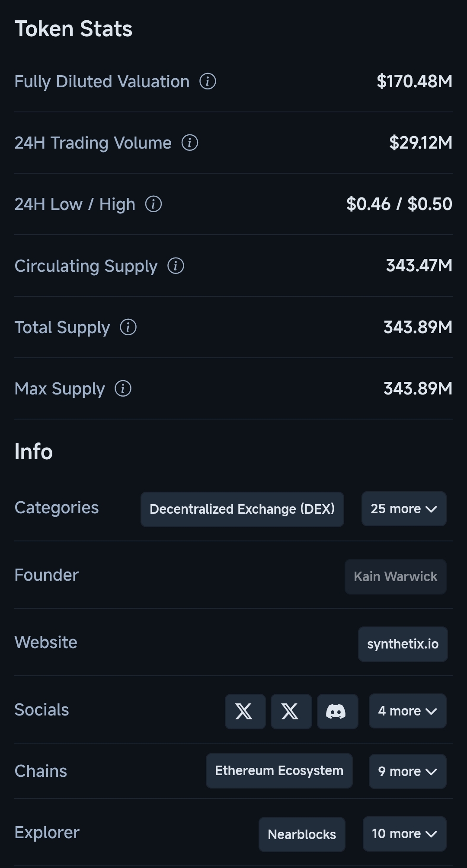The image size is (467, 868).
Task: Click Circulating Supply info icon
Action: point(176,266)
